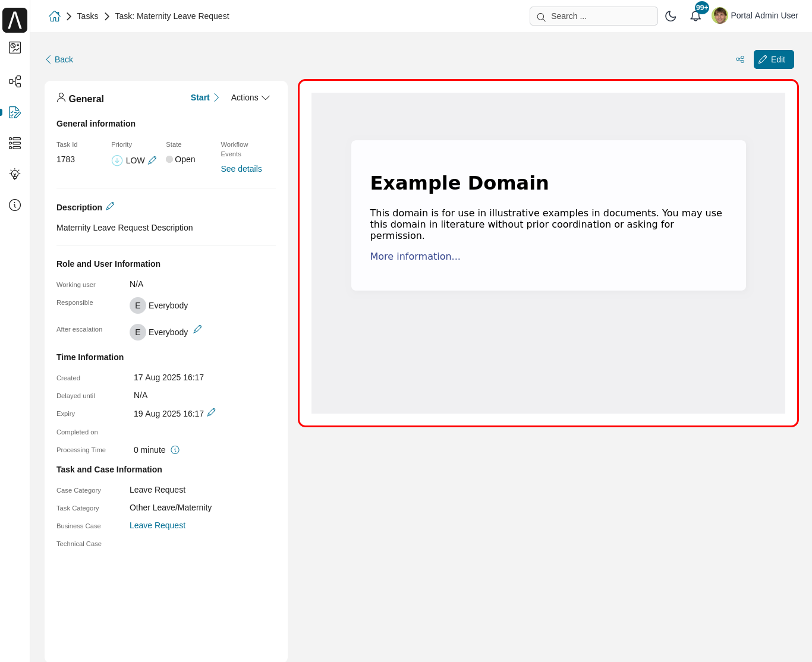This screenshot has height=662, width=812.
Task: Open Portal Admin User profile avatar
Action: [x=720, y=15]
